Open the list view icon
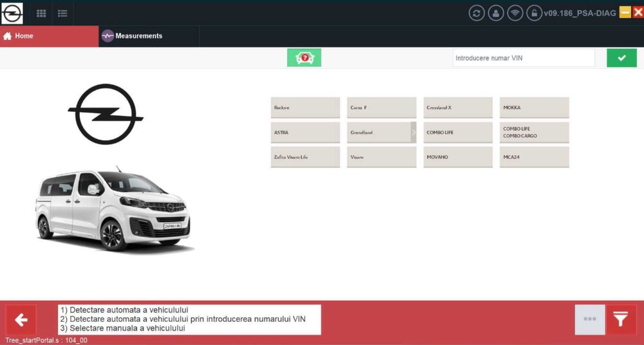644x345 pixels. pos(62,14)
